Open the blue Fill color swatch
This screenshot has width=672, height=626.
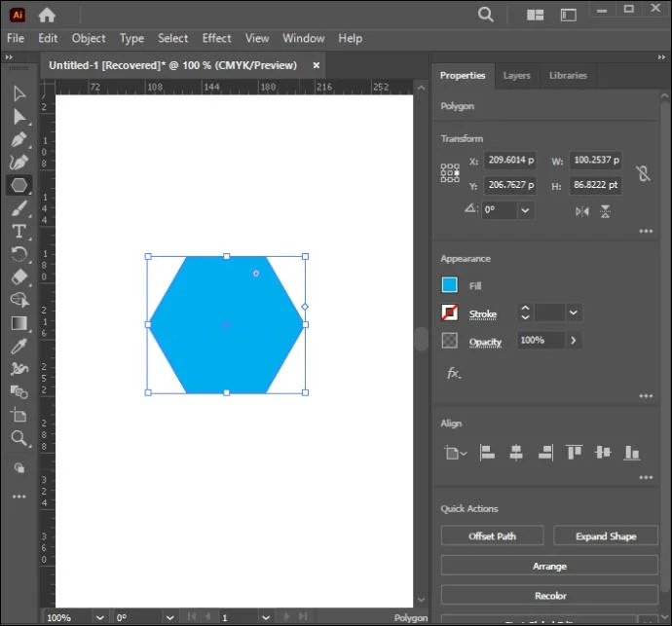(x=449, y=285)
